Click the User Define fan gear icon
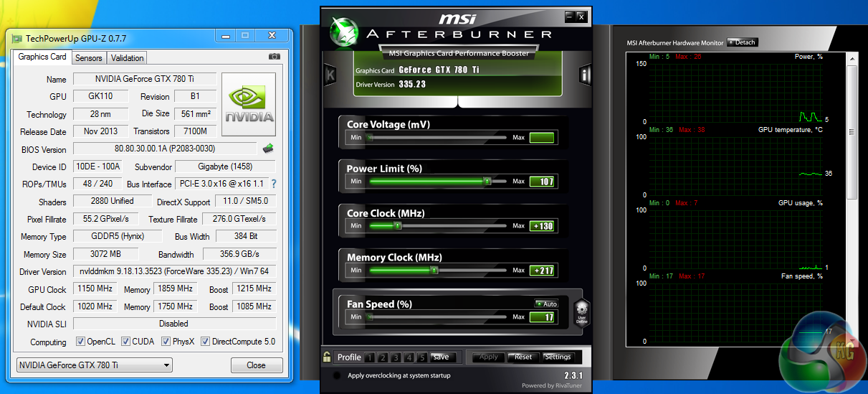The image size is (868, 394). click(581, 314)
